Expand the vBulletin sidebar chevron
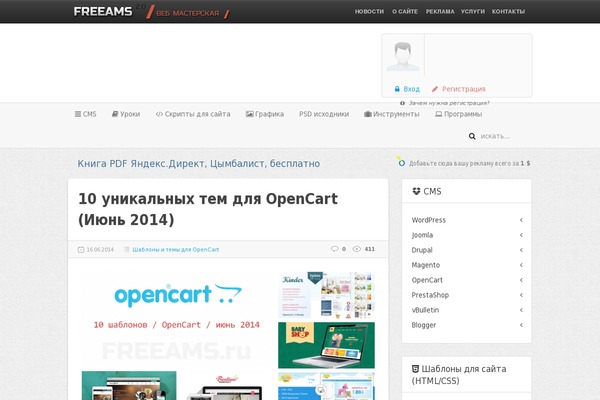Viewport: 600px width, 400px height. 521,310
